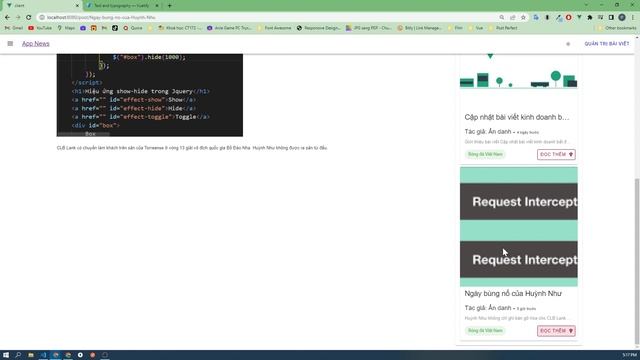This screenshot has height=360, width=640.
Task: Open the hamburger navigation menu
Action: point(10,44)
